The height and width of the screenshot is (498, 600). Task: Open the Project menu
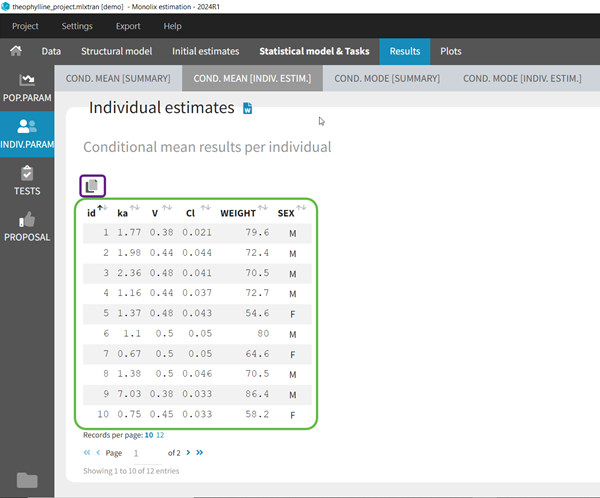25,26
